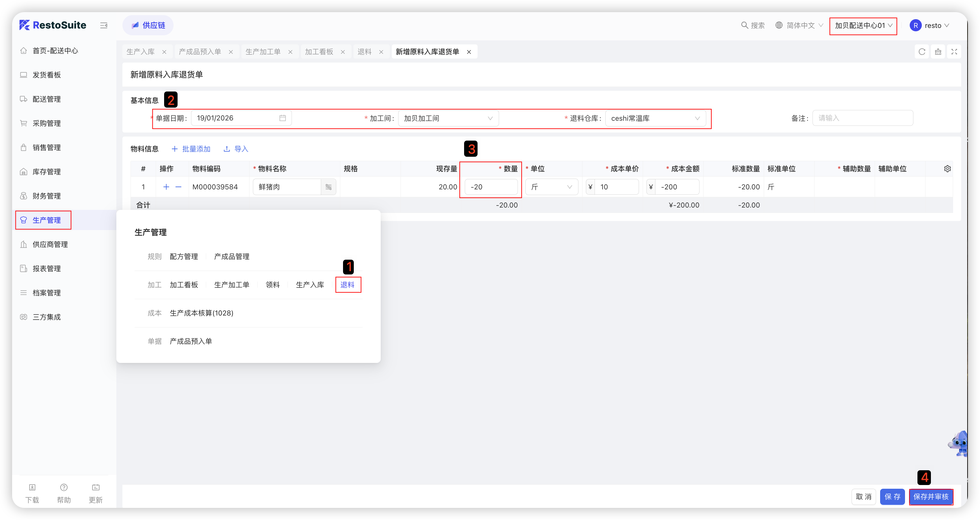
Task: Open unit 斤 dropdown
Action: [x=551, y=187]
